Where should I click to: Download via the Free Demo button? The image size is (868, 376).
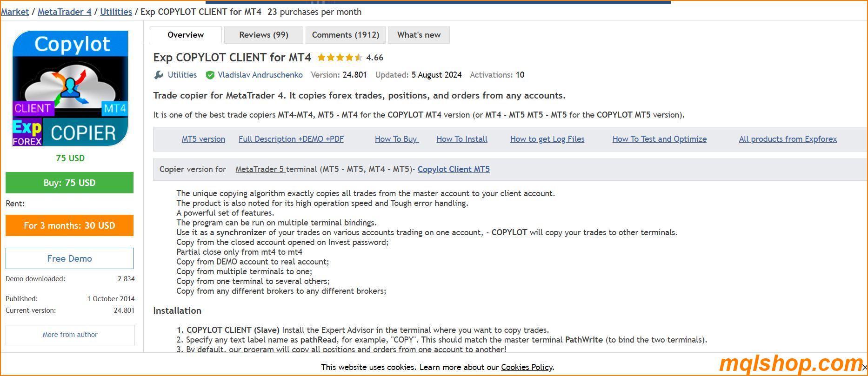[x=69, y=258]
